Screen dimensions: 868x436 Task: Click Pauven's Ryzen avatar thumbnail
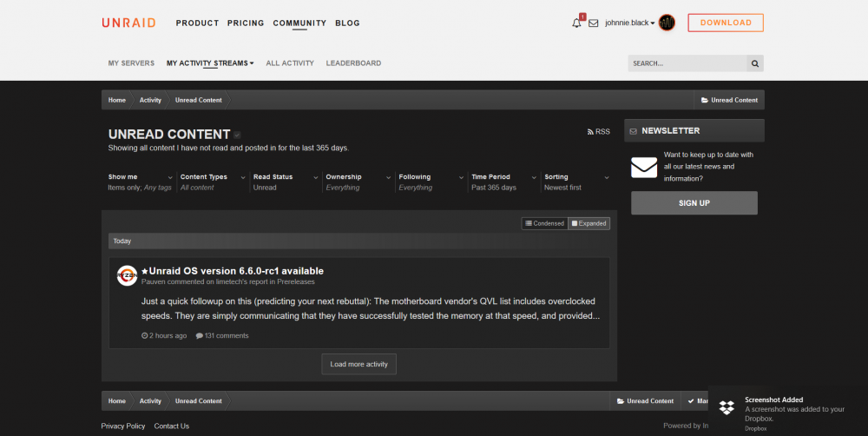[127, 275]
